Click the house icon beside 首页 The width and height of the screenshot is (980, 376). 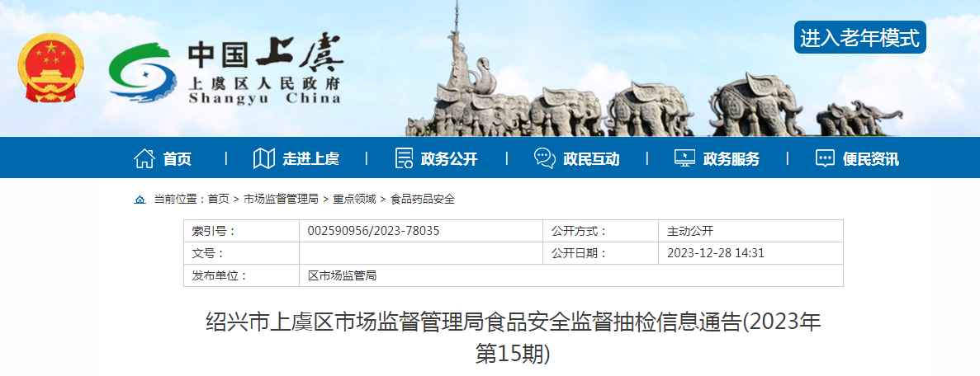(x=144, y=158)
